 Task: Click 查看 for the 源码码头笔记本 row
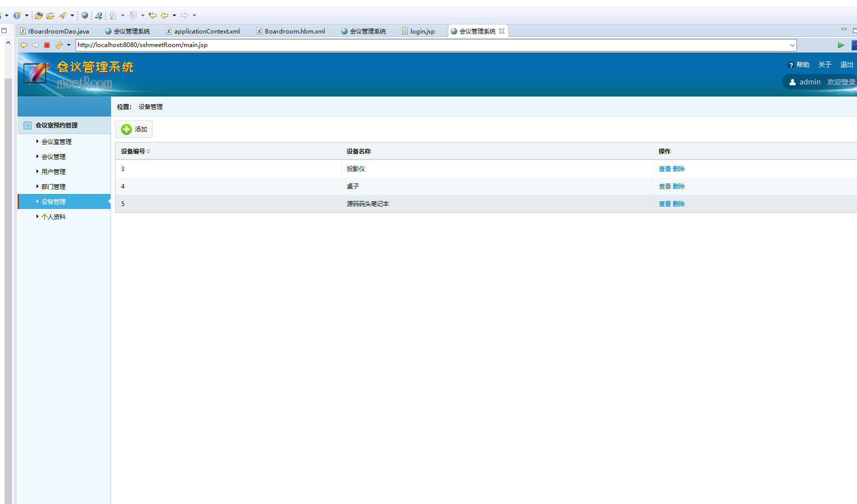click(x=664, y=204)
